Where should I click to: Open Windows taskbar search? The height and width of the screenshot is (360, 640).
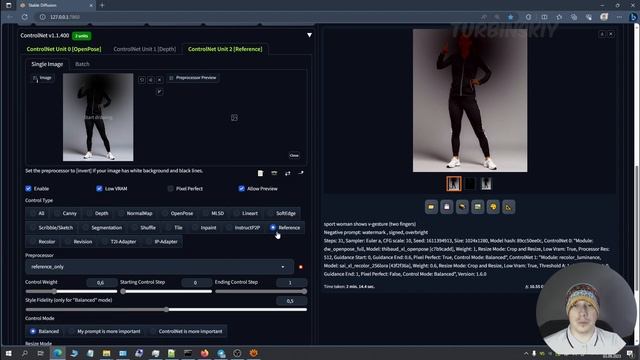click(24, 353)
